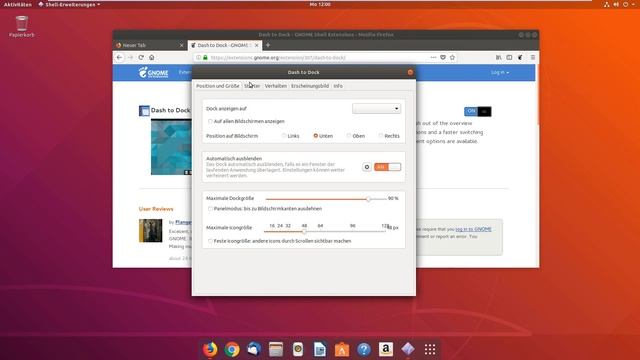Image resolution: width=640 pixels, height=360 pixels.
Task: Select 'Links' dock position
Action: (x=284, y=136)
